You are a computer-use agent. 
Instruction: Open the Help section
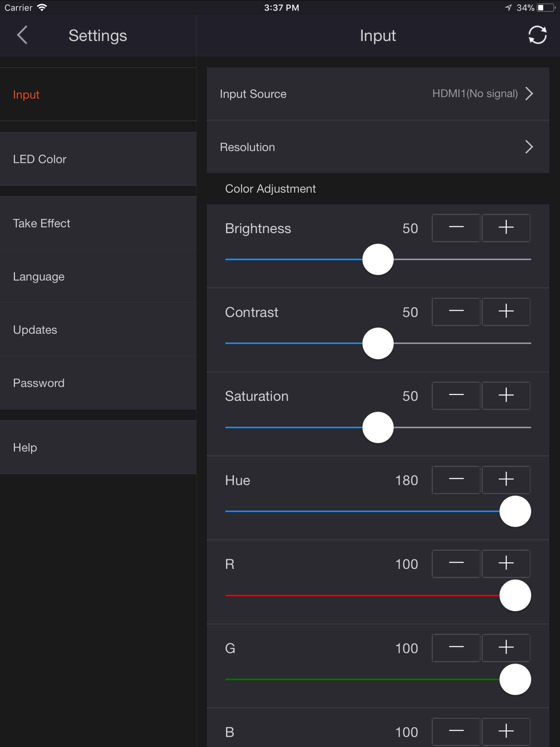click(98, 447)
